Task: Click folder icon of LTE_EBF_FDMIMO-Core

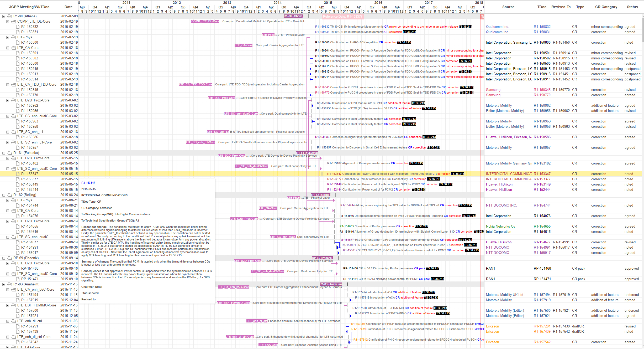Action: tap(14, 305)
